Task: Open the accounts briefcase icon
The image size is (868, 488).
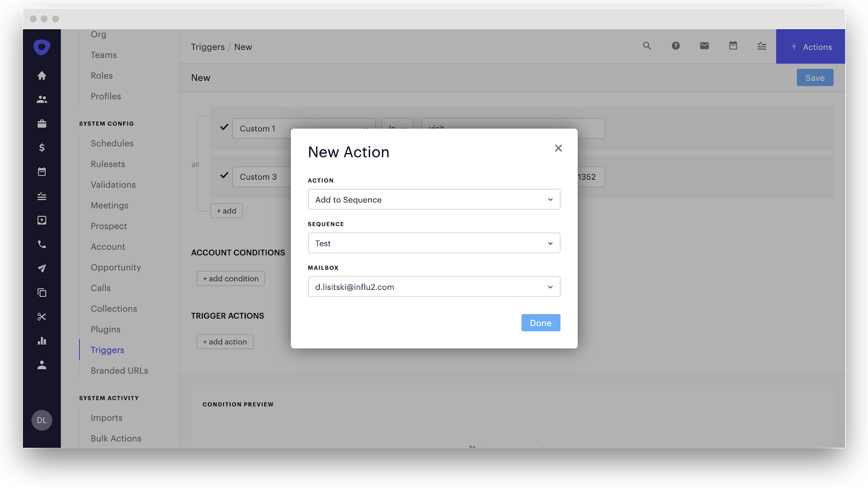Action: pyautogui.click(x=42, y=124)
